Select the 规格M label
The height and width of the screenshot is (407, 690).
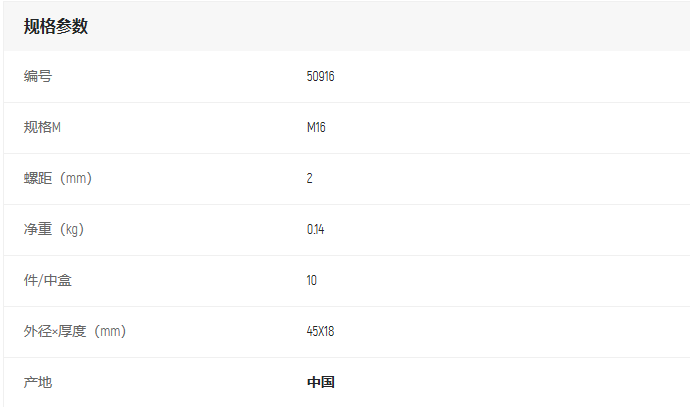(42, 127)
